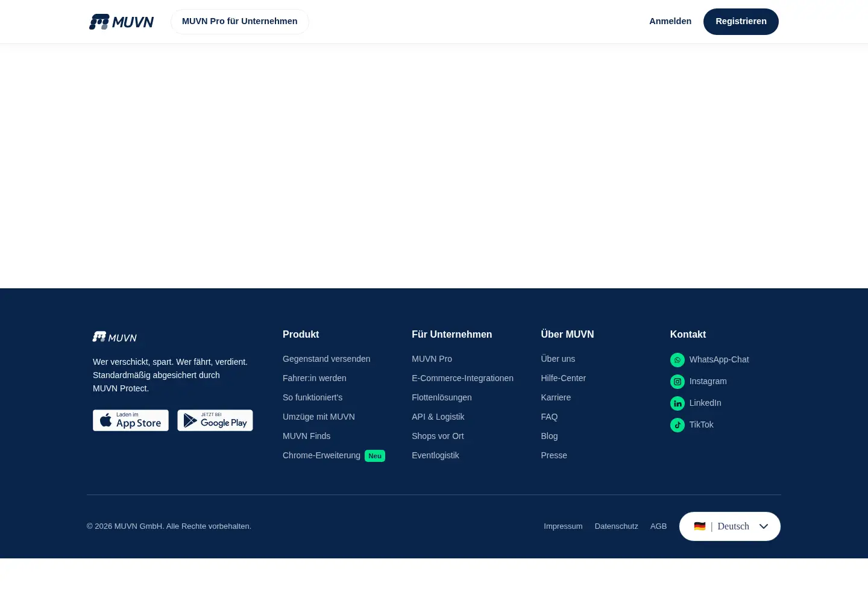Open the Google Play download badge

(x=215, y=420)
